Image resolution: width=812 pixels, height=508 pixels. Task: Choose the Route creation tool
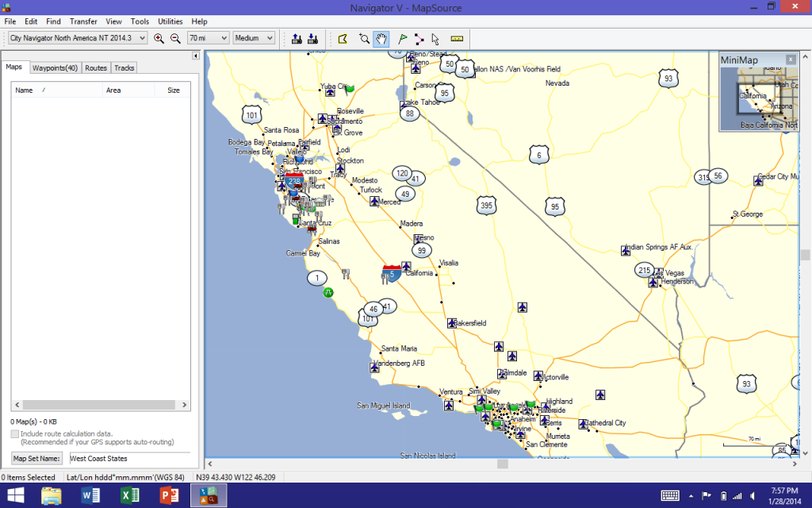point(419,38)
